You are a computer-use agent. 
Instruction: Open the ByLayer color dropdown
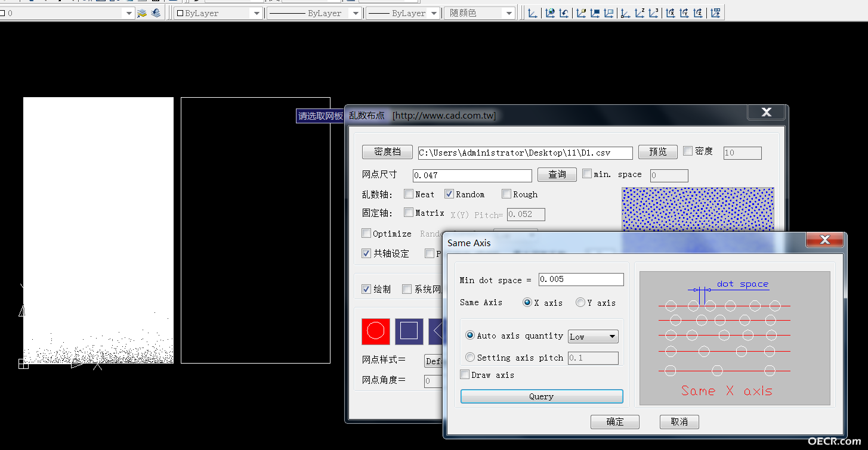[257, 13]
